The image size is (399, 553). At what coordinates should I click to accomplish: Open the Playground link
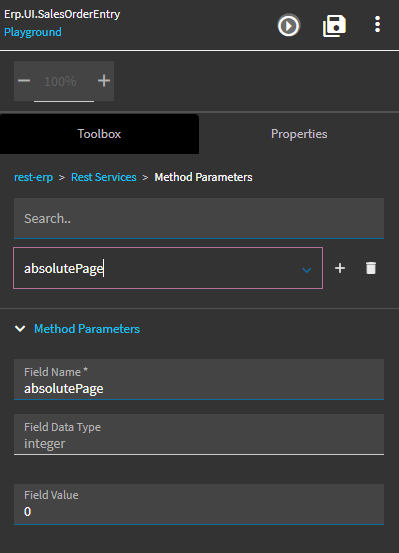tap(33, 32)
